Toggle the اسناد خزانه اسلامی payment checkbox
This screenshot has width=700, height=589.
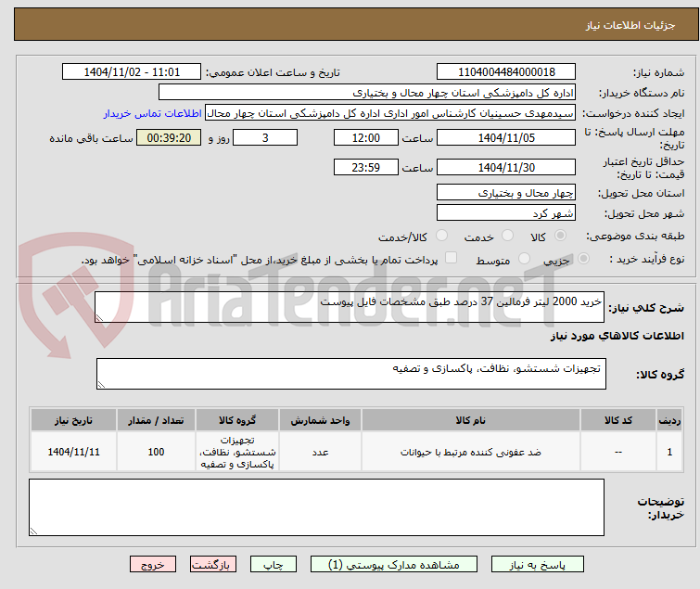pos(452,258)
